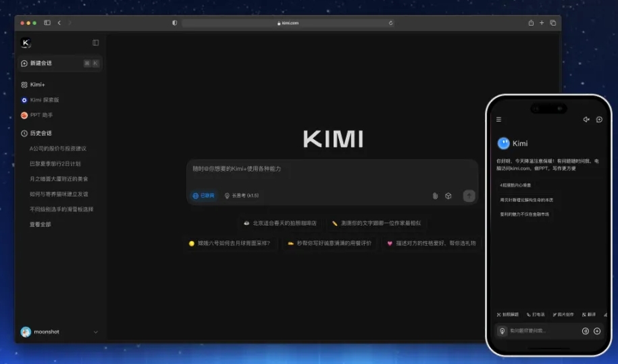
Task: Open a new Safari tab with plus
Action: click(x=542, y=23)
